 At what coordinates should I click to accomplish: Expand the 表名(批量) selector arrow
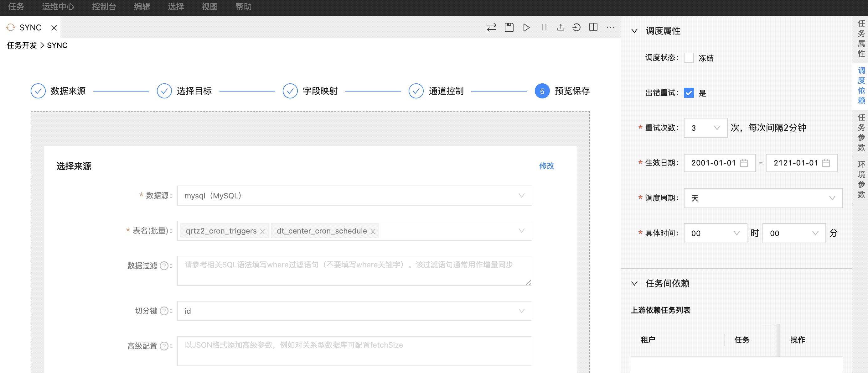tap(522, 231)
